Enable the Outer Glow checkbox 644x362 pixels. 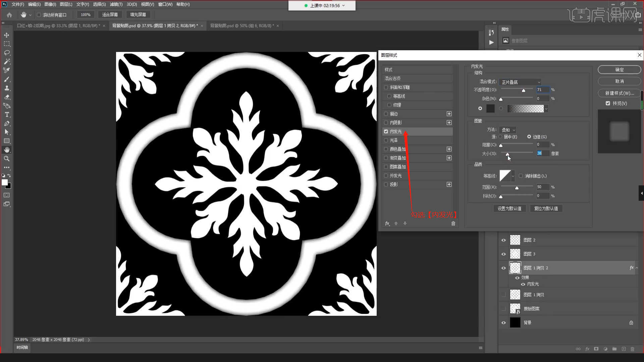[x=386, y=176]
